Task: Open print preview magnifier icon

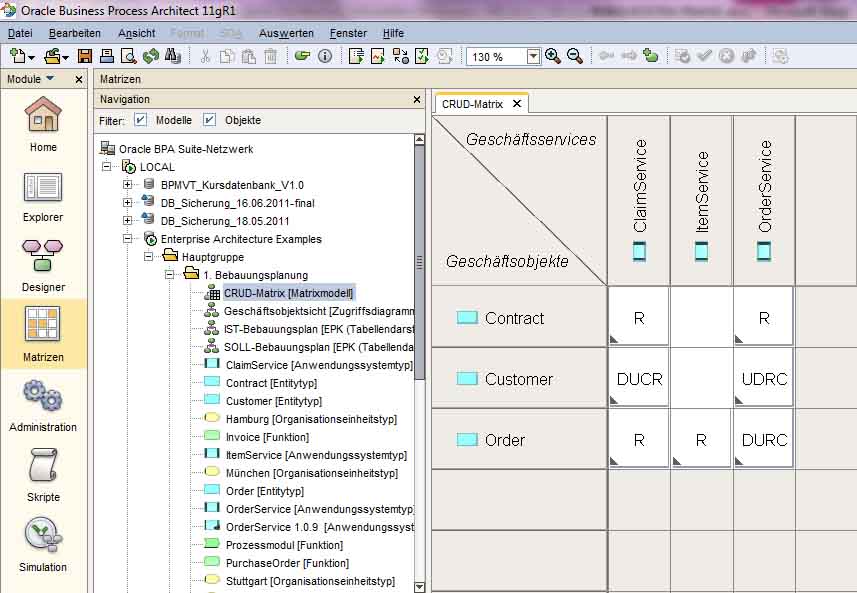Action: click(x=128, y=56)
